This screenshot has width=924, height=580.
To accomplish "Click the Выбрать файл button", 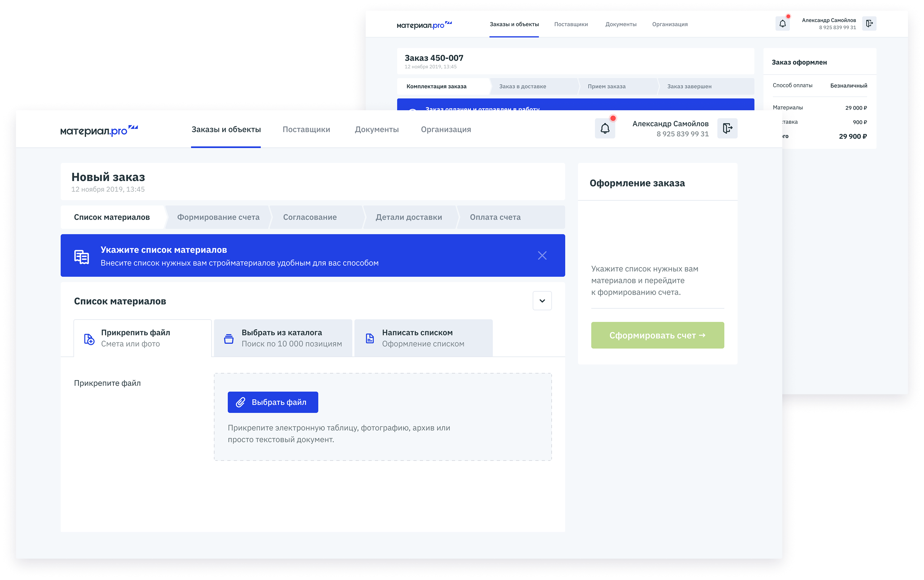I will point(273,402).
